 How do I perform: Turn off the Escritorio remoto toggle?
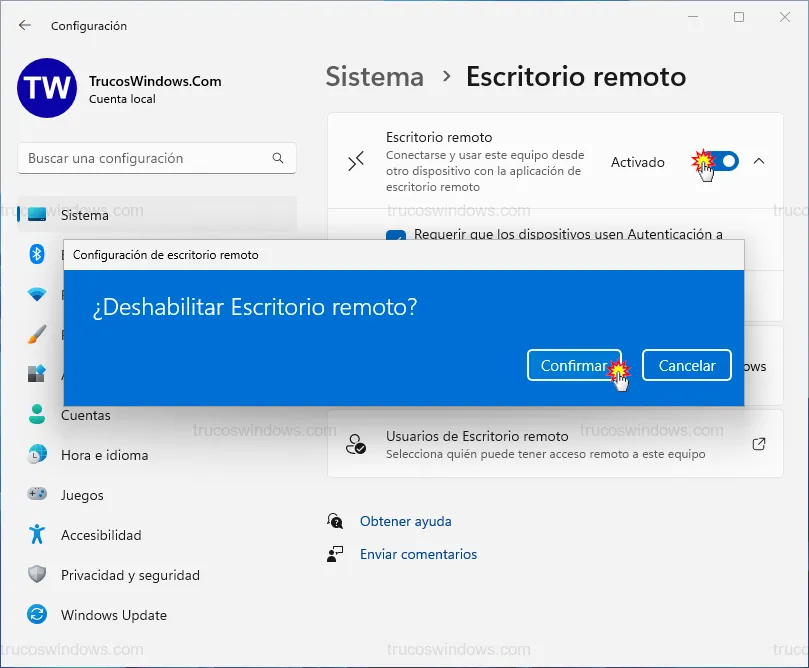click(x=723, y=161)
